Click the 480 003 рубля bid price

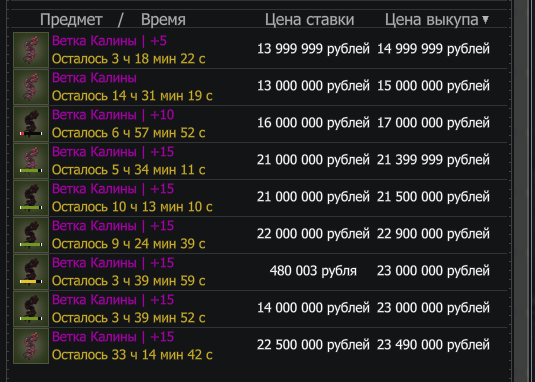313,271
